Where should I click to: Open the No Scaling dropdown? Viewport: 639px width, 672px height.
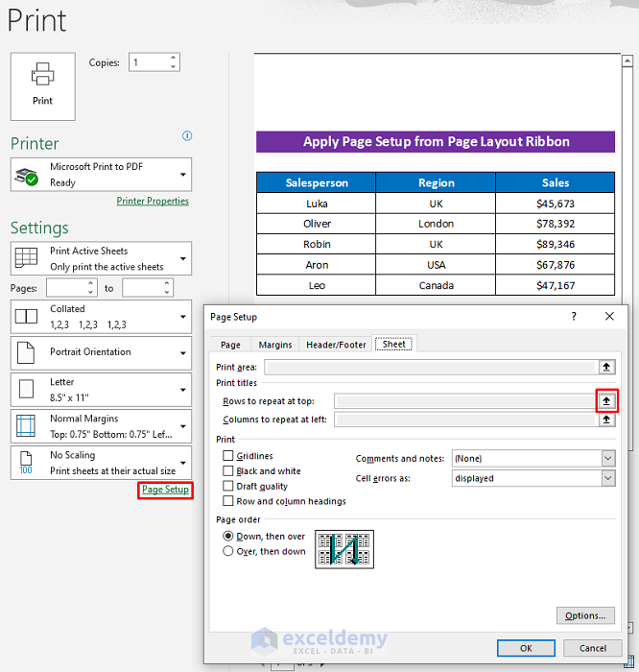(183, 463)
